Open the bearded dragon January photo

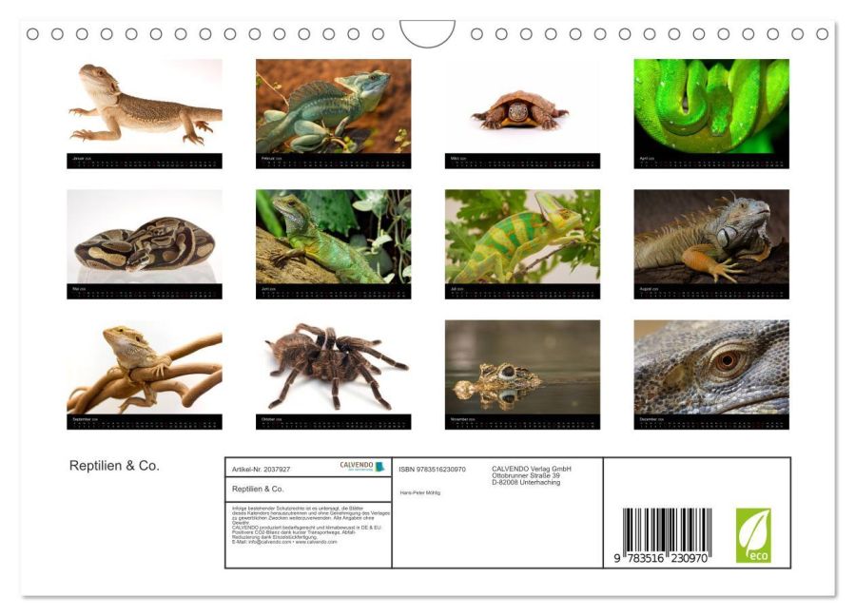click(145, 106)
